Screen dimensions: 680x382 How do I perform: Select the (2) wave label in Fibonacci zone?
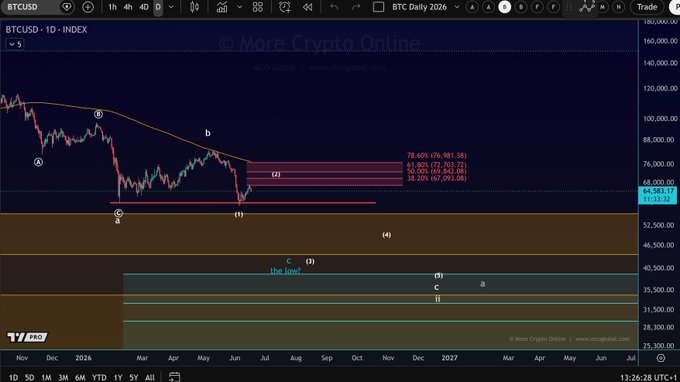pyautogui.click(x=276, y=174)
